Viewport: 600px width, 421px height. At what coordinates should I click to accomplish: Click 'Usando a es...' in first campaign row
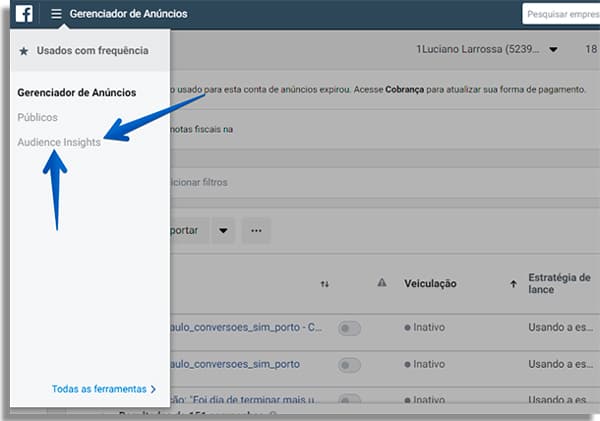tap(561, 327)
